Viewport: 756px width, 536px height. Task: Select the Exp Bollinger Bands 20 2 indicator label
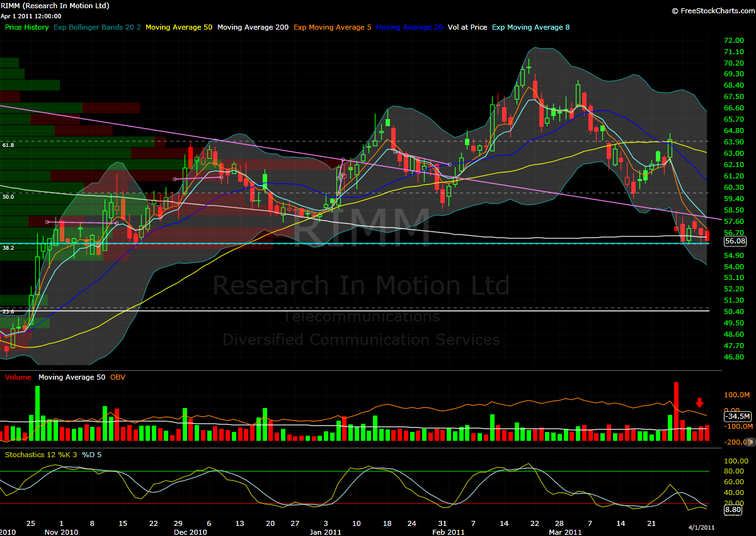97,27
